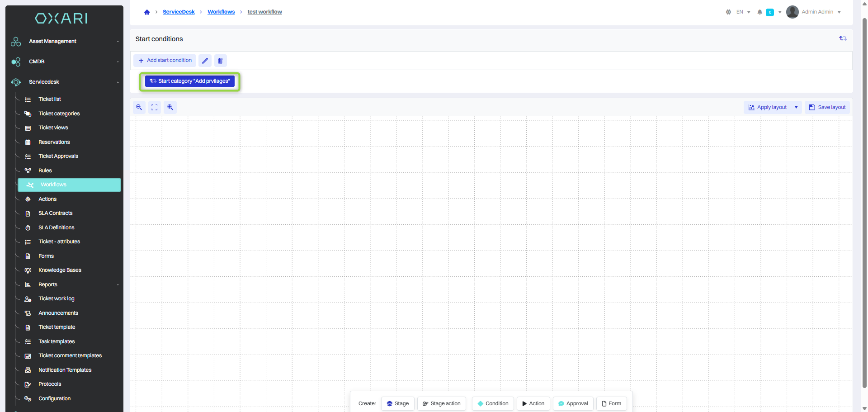Click the trash delete icon in Start conditions
The width and height of the screenshot is (868, 412).
220,61
